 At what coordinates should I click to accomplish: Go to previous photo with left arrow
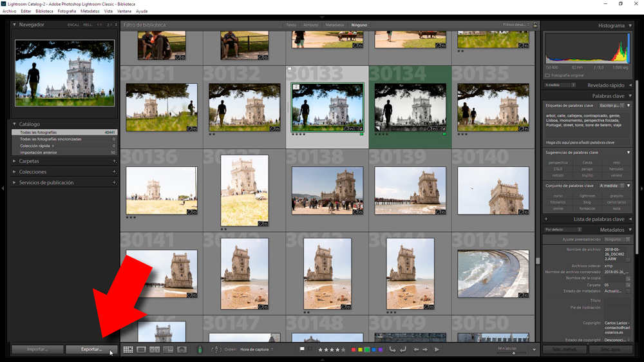pos(416,350)
